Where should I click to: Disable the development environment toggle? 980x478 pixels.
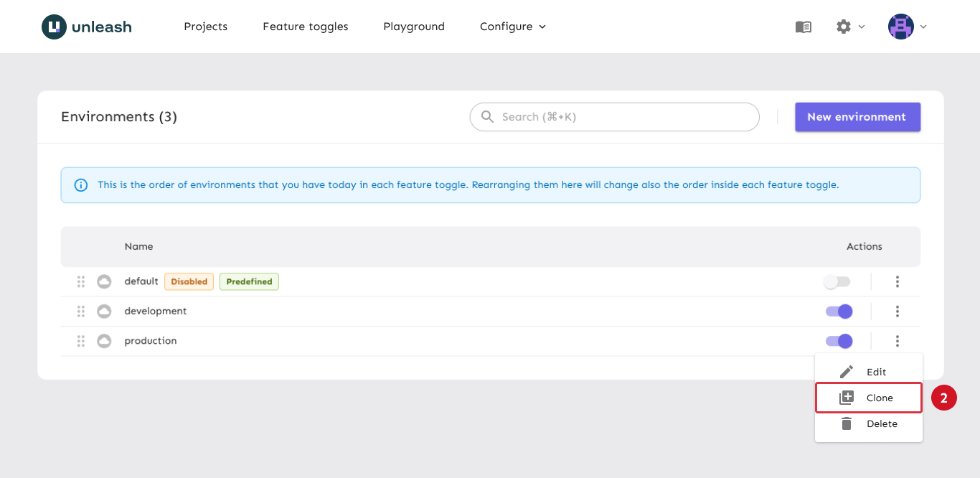(x=839, y=311)
